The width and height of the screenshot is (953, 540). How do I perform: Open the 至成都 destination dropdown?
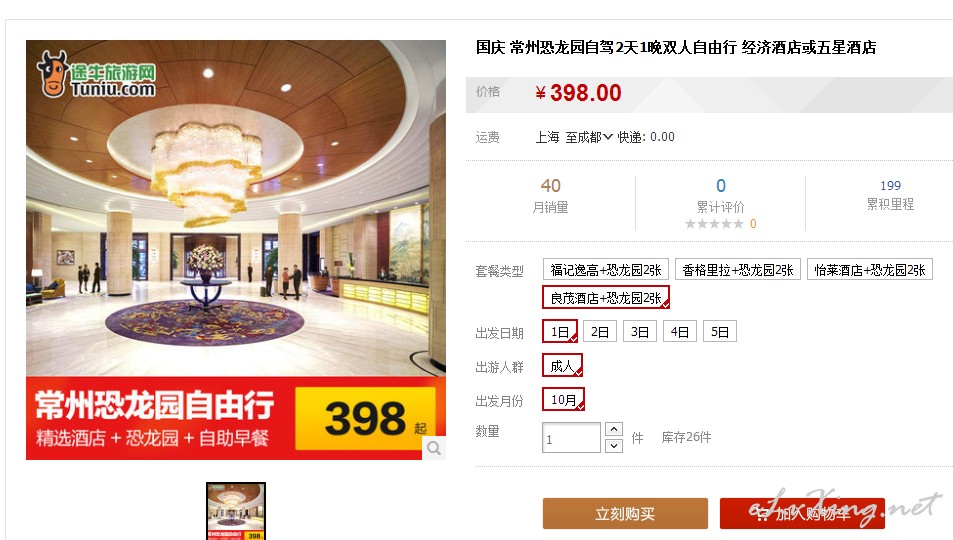[x=589, y=137]
